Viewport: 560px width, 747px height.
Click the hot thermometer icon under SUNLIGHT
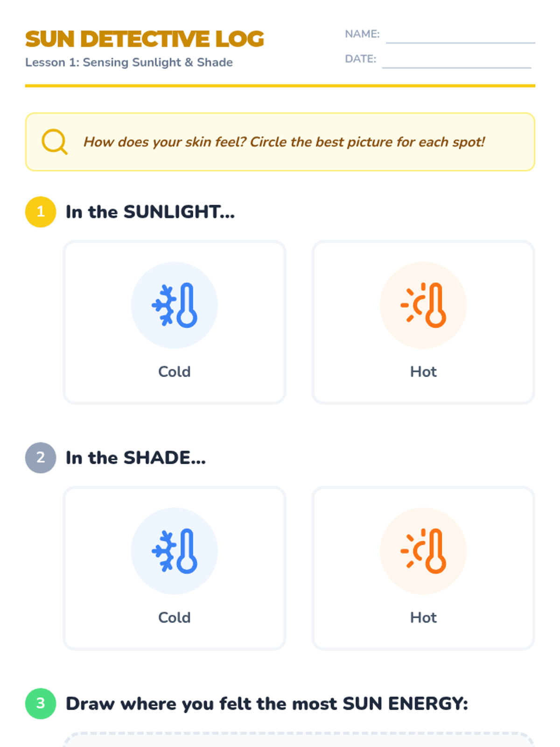point(423,305)
